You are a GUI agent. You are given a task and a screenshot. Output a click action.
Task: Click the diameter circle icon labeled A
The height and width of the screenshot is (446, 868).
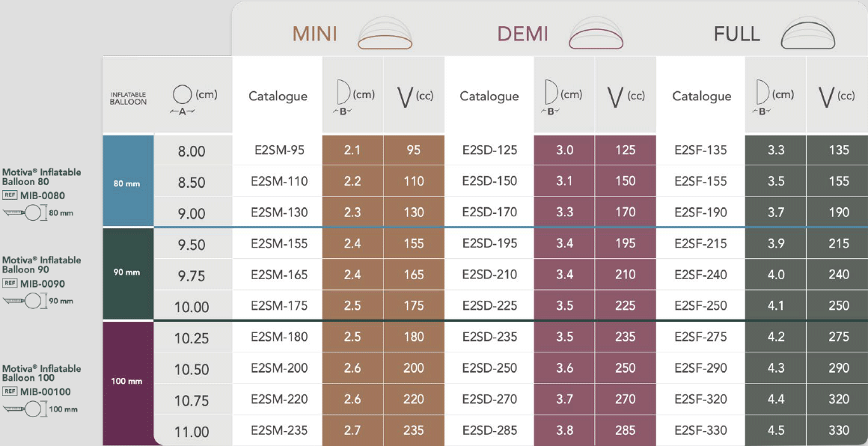pyautogui.click(x=183, y=96)
